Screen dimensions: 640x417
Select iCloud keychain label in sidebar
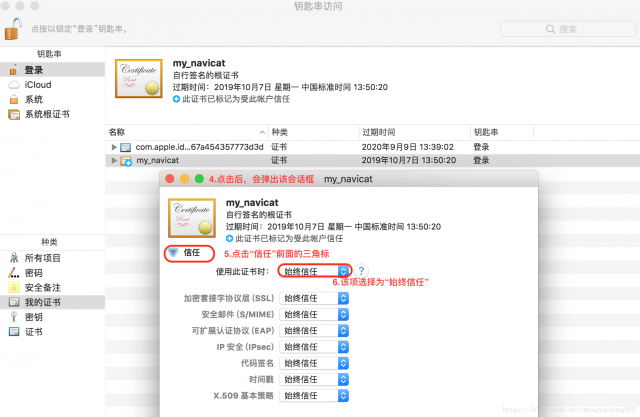[x=38, y=84]
